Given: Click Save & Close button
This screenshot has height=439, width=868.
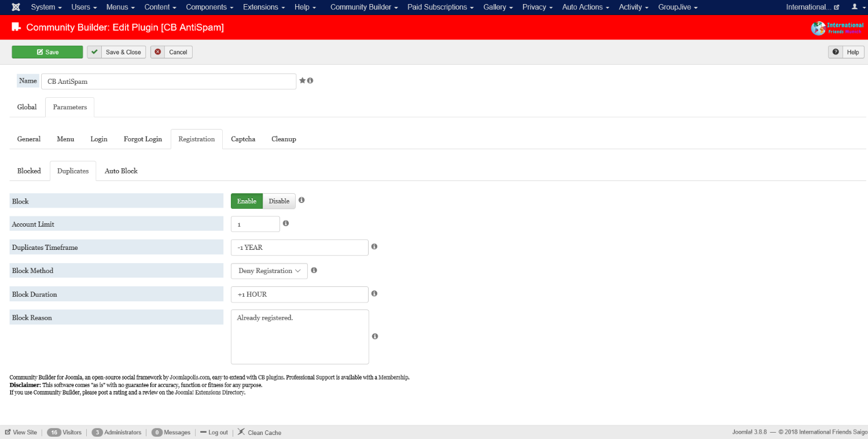Looking at the screenshot, I should click(x=116, y=52).
